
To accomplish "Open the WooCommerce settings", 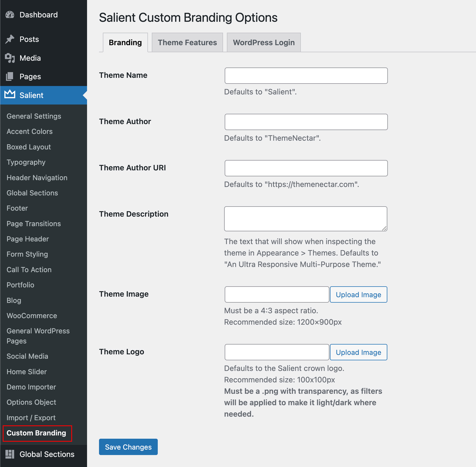I will (32, 316).
